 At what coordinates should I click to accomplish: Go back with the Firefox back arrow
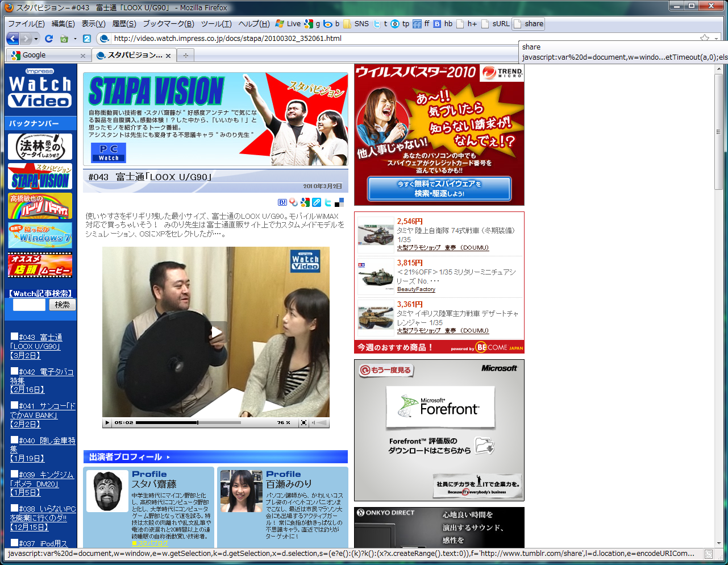(13, 39)
